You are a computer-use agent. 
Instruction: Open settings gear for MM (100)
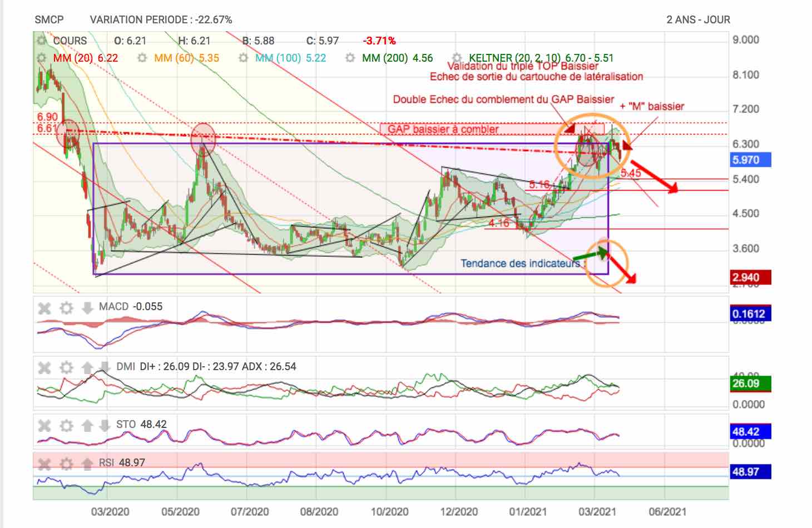coord(243,58)
